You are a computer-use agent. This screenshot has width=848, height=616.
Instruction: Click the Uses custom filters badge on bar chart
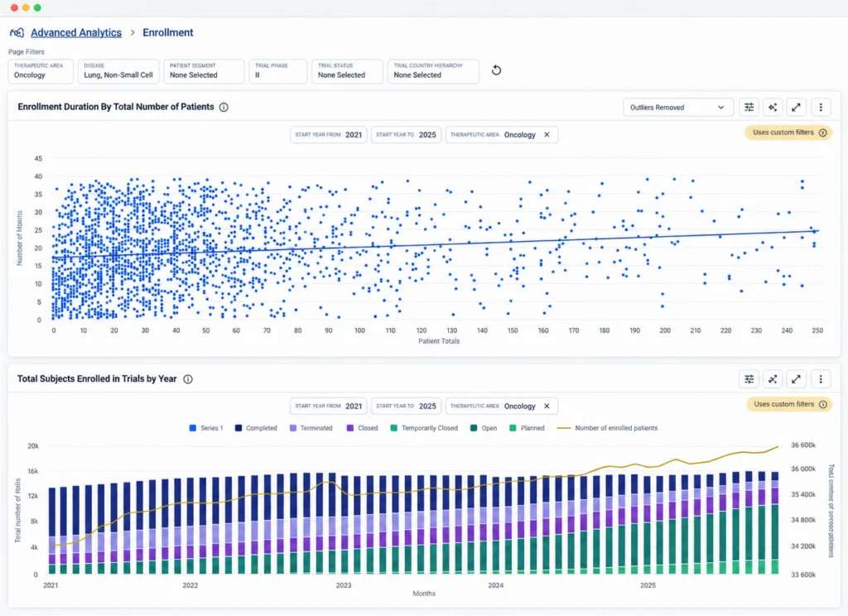click(x=789, y=404)
